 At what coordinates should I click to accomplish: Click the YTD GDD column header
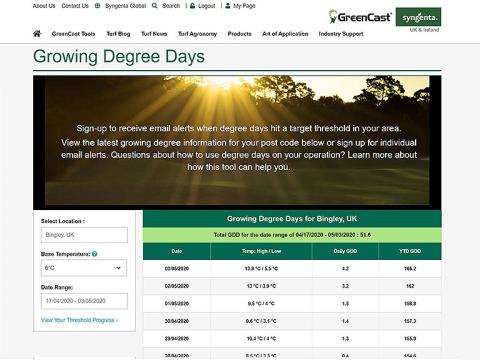point(410,251)
